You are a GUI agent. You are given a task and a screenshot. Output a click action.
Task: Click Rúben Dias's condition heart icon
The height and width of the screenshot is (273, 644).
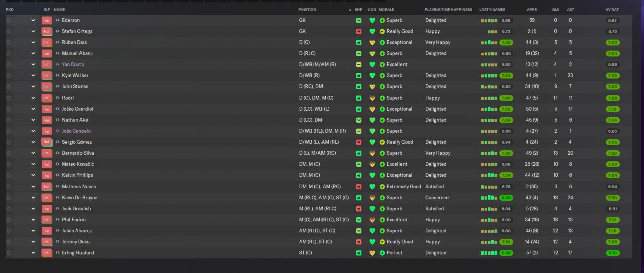coord(372,42)
